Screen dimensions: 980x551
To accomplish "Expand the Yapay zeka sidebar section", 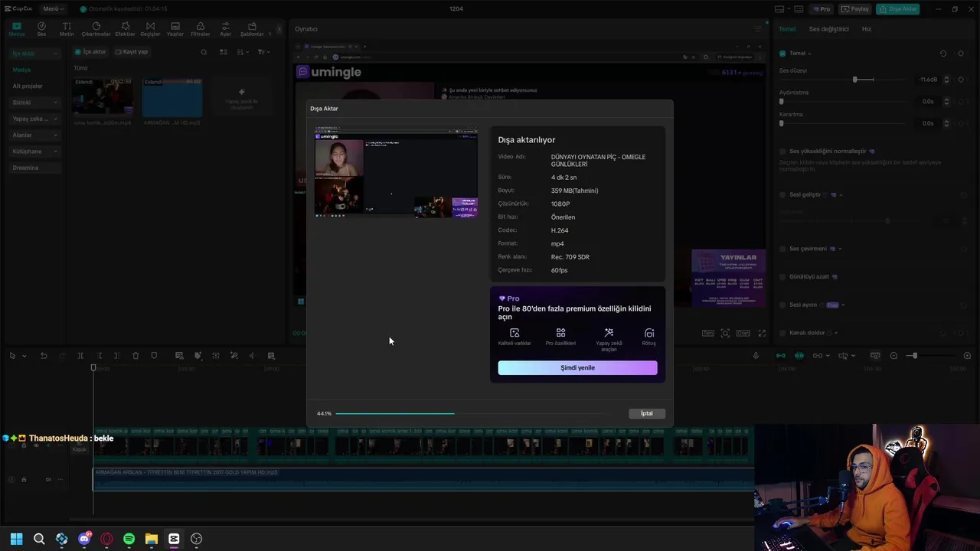I will pyautogui.click(x=35, y=119).
